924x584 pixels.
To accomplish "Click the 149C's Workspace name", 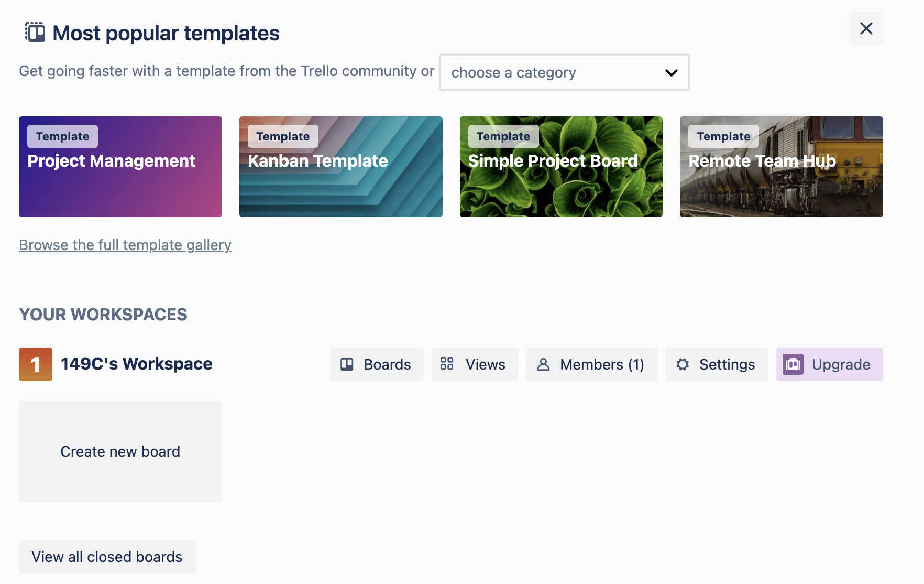I will pos(136,364).
